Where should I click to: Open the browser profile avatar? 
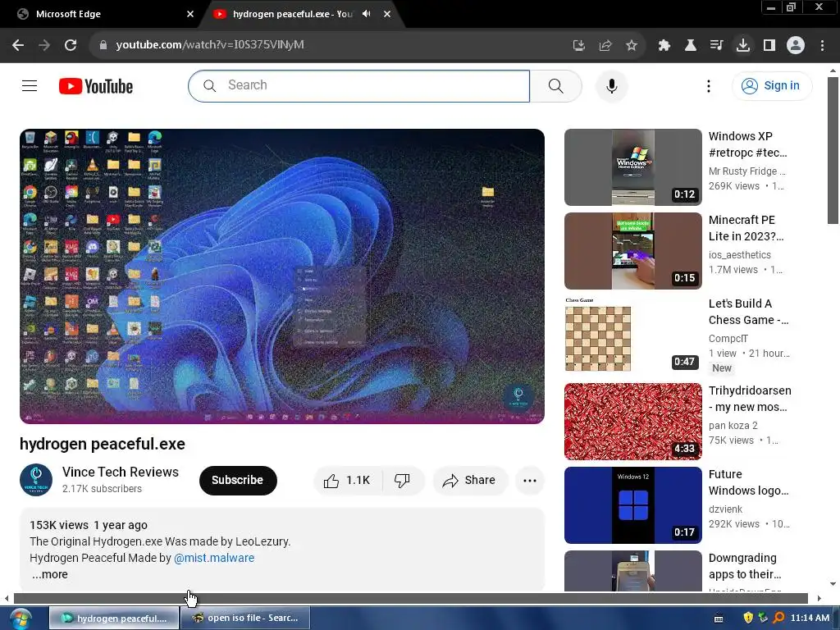[x=796, y=45]
